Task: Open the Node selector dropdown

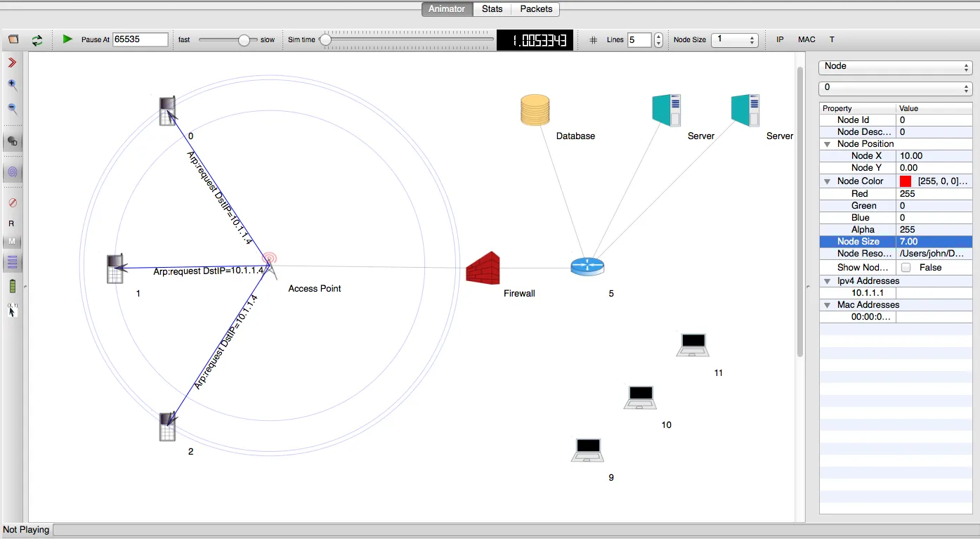Action: 895,66
